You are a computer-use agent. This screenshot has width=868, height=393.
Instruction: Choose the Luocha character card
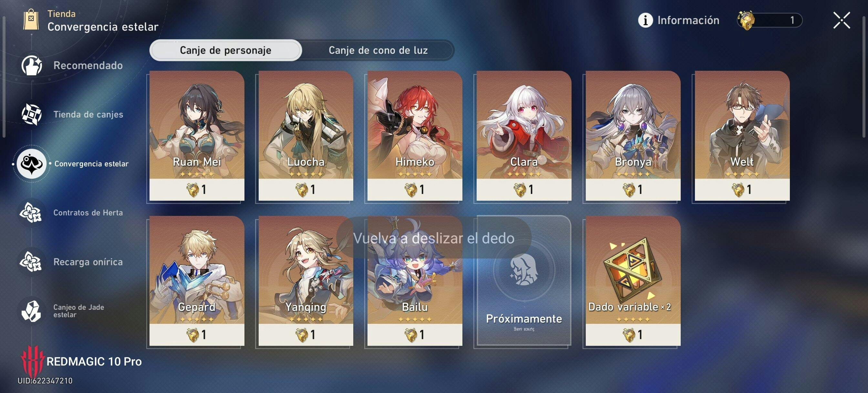tap(305, 136)
